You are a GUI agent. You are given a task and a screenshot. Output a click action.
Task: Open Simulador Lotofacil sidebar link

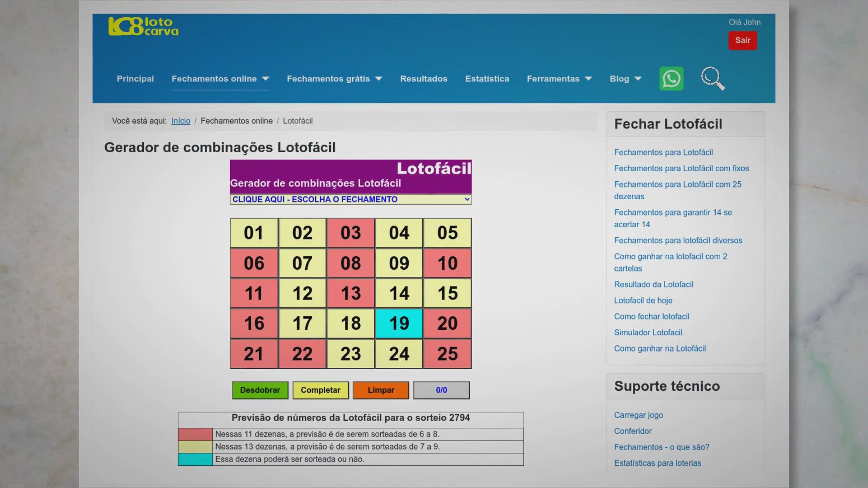click(x=648, y=333)
